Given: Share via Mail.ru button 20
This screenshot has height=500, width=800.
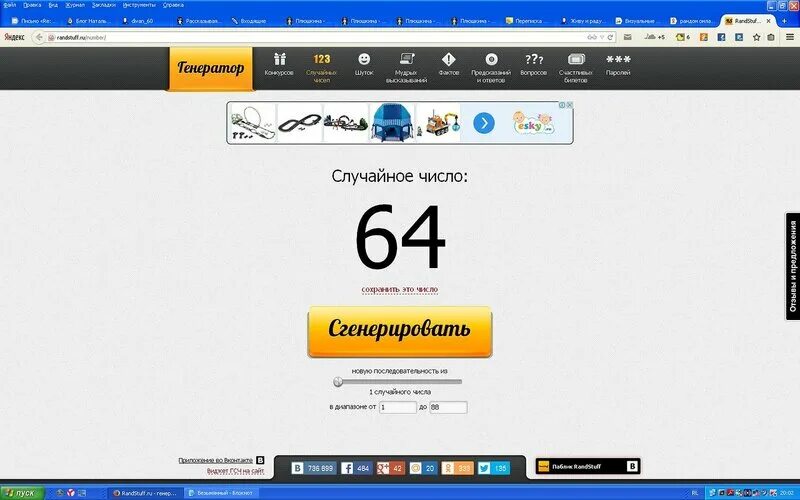Looking at the screenshot, I should point(423,468).
